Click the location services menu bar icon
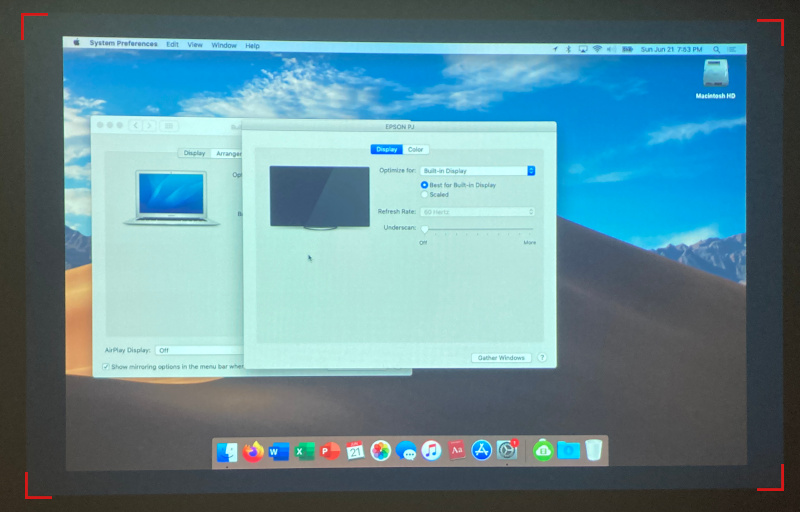Screen dimensions: 800x512 (555, 49)
